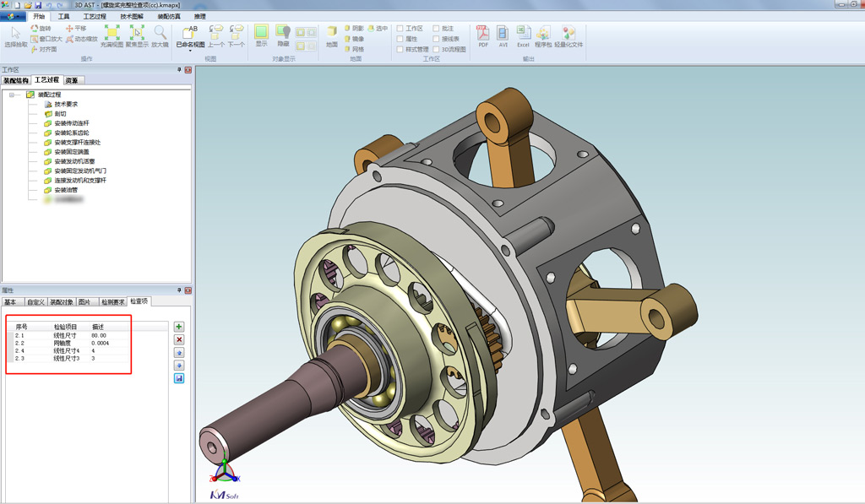Open the 放大镜 magnifier tool
This screenshot has width=865, height=504.
(x=160, y=34)
